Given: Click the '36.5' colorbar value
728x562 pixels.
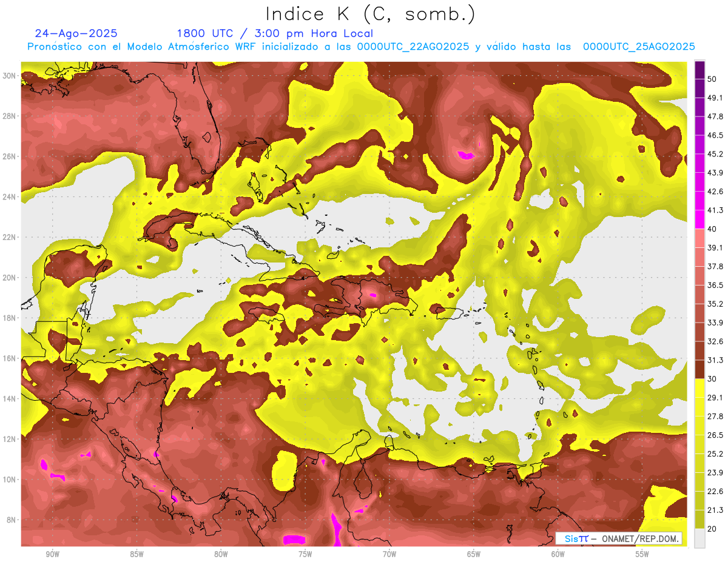Looking at the screenshot, I should coord(715,285).
